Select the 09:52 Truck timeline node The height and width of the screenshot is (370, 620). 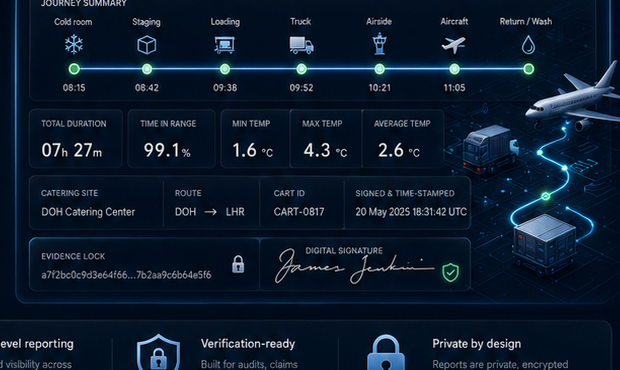(x=301, y=69)
